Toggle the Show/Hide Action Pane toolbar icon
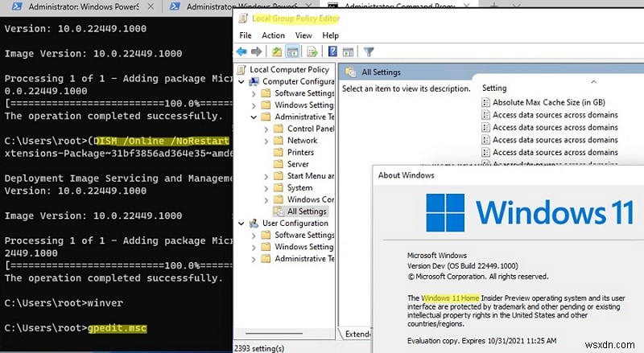Image resolution: width=644 pixels, height=353 pixels. click(x=348, y=51)
